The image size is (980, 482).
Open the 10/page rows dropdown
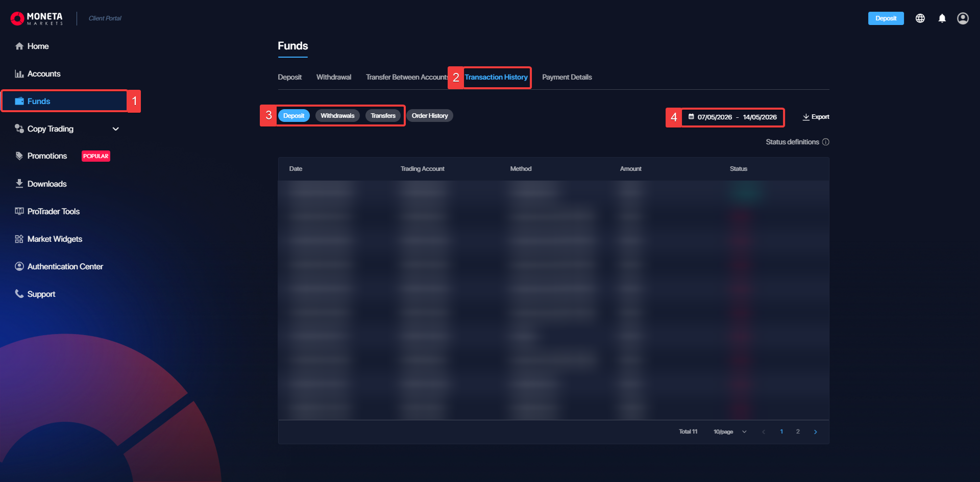pos(730,432)
